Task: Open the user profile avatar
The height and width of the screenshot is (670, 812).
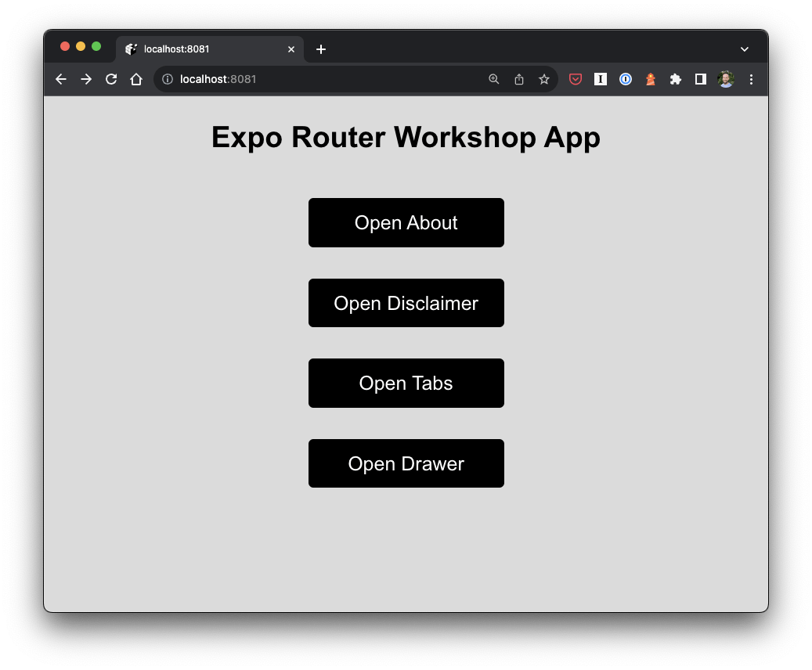Action: (x=726, y=79)
